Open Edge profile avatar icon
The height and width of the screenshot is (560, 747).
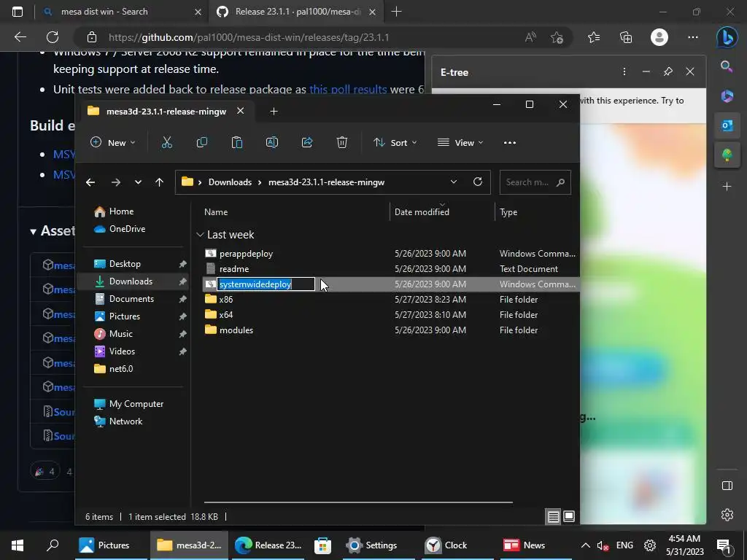659,37
